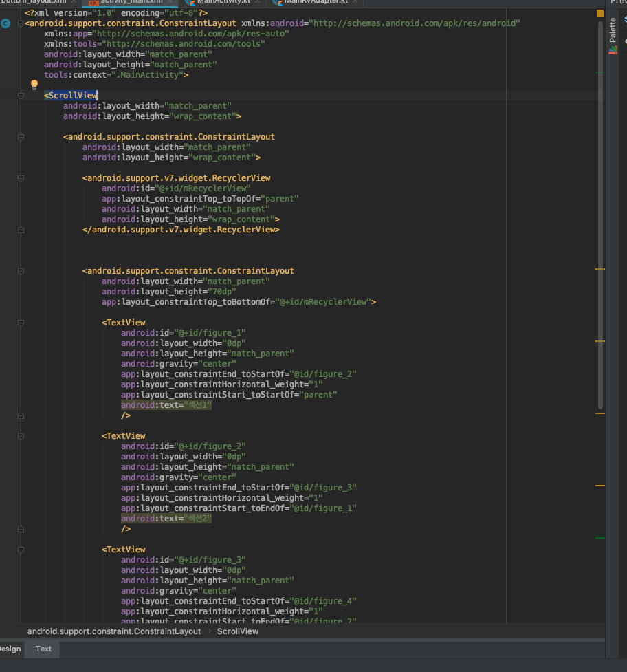Collapse the figure_3 TextView fold marker
Image resolution: width=627 pixels, height=672 pixels.
(21, 550)
